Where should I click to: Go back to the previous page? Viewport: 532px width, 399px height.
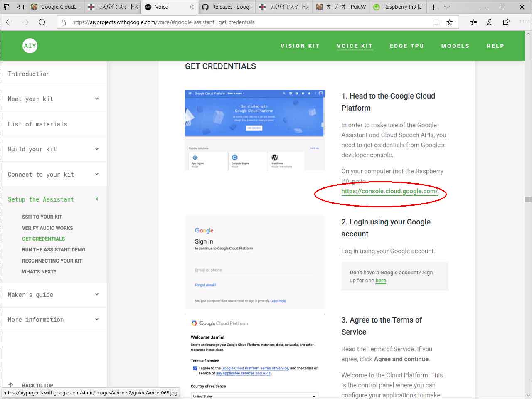[9, 22]
